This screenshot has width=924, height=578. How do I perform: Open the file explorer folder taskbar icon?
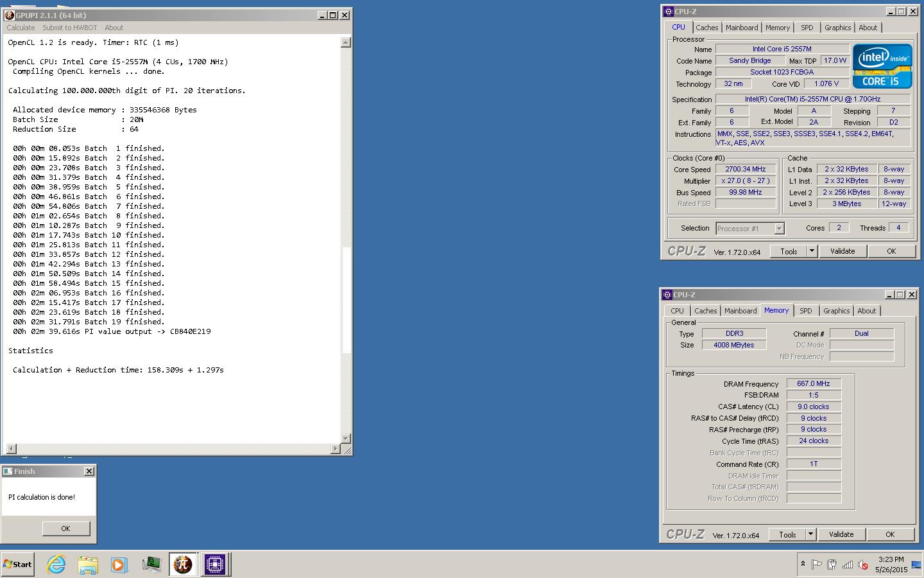(88, 565)
